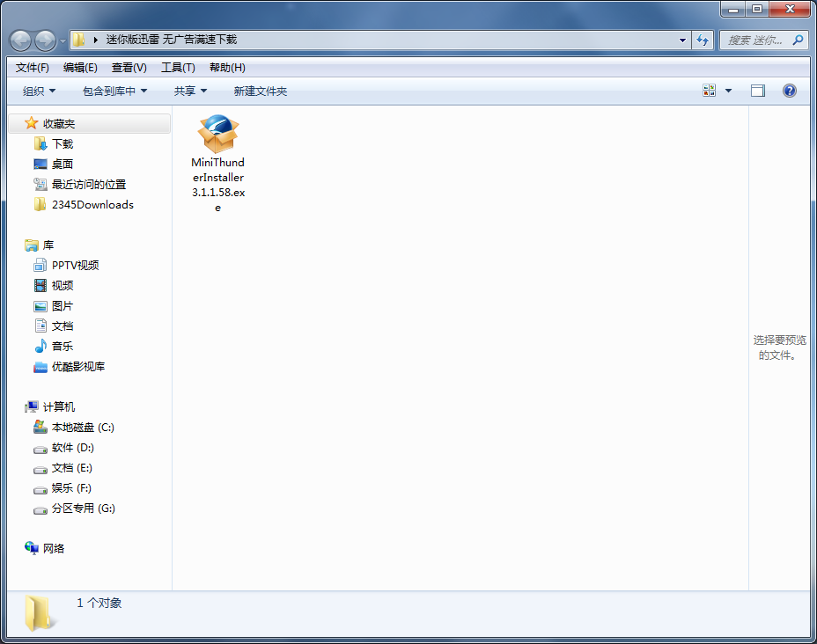Select the MiniThunderInstaller exe file icon
This screenshot has width=817, height=644.
[x=217, y=135]
